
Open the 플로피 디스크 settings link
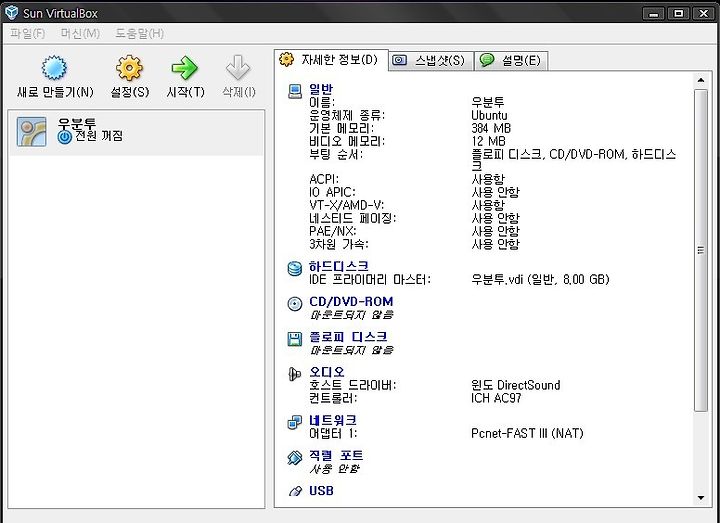[x=348, y=337]
